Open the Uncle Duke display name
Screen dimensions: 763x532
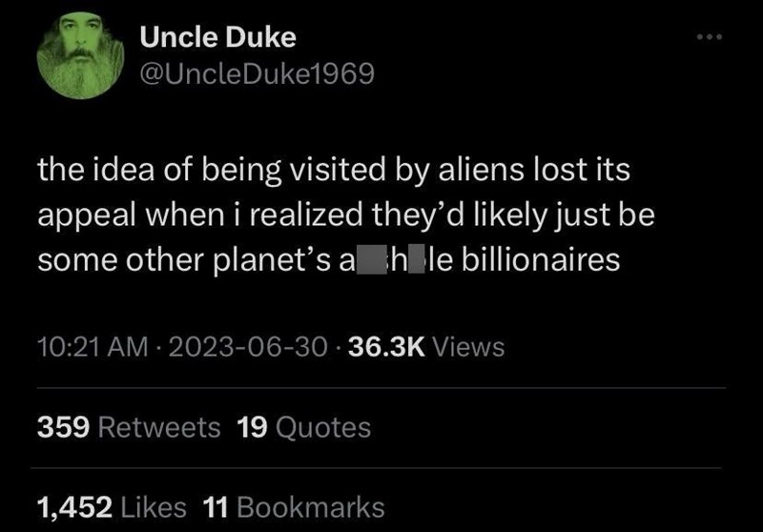[x=217, y=38]
